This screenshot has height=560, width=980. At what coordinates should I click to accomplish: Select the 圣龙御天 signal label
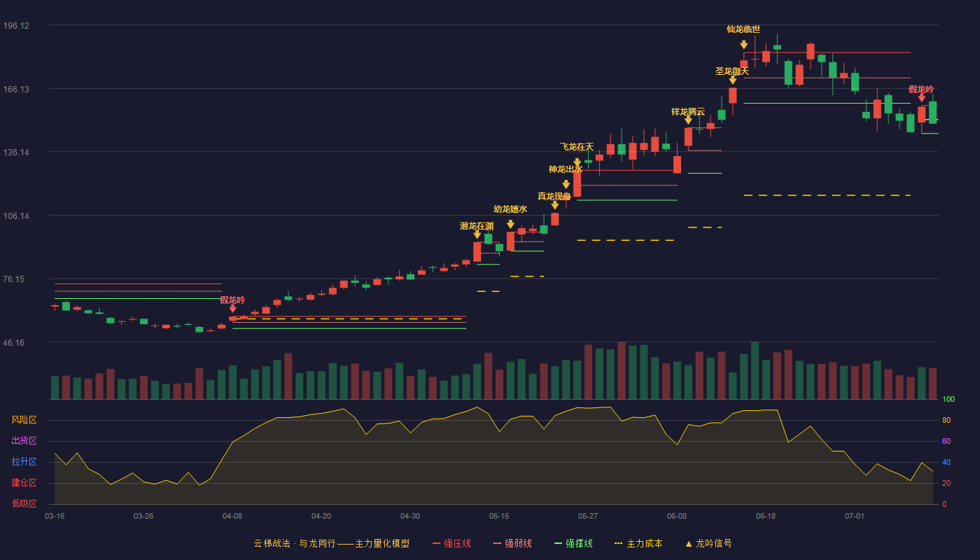732,71
